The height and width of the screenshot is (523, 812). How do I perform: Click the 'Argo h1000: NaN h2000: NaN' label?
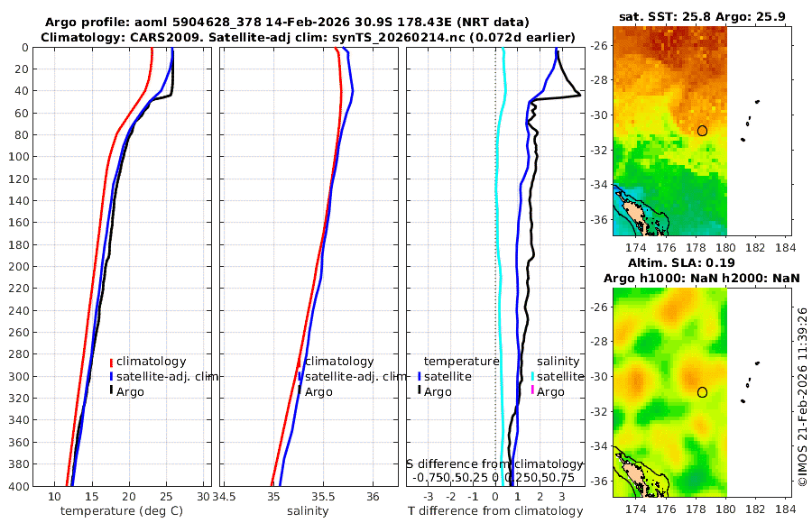pyautogui.click(x=702, y=279)
